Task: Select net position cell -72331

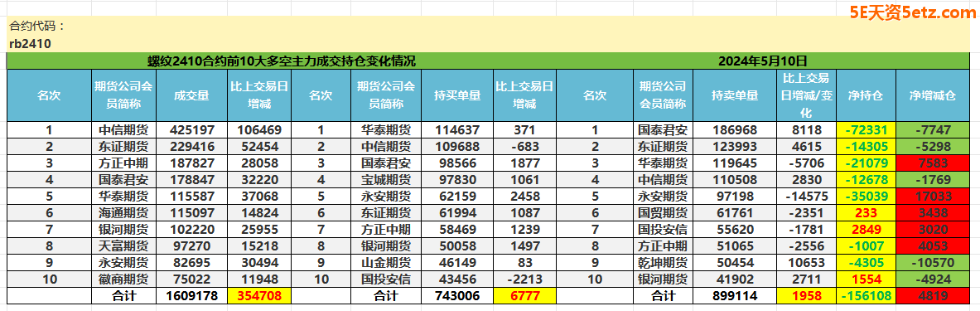Action: [x=866, y=130]
